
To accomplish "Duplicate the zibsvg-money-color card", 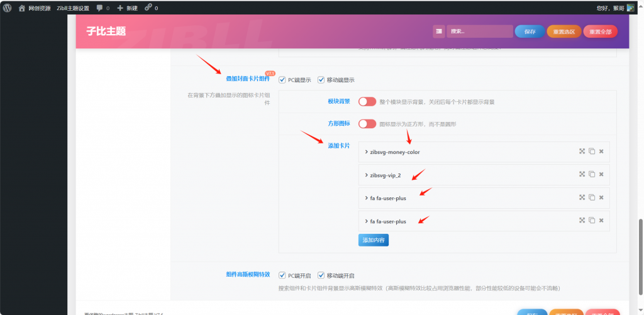I will coord(592,151).
